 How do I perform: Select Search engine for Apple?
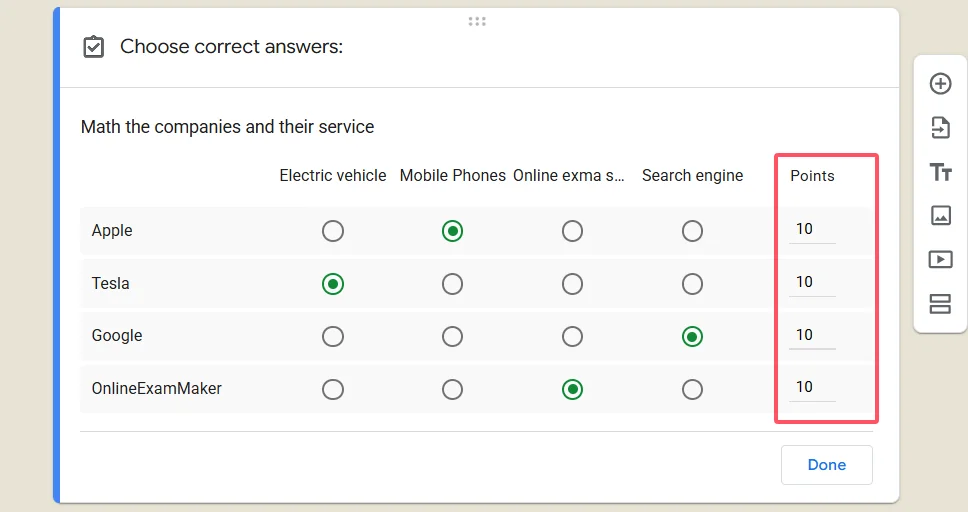click(x=692, y=231)
